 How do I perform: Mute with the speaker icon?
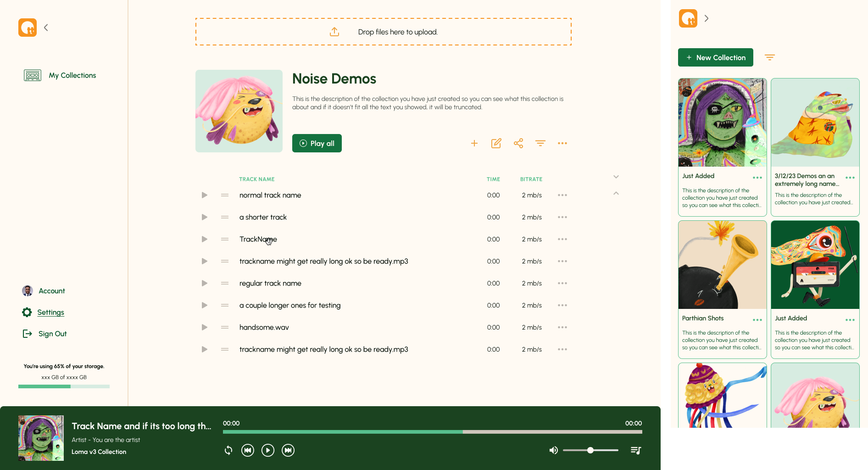click(554, 450)
